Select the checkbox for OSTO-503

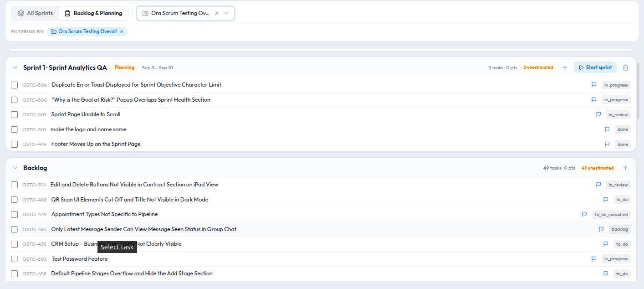coord(14,259)
